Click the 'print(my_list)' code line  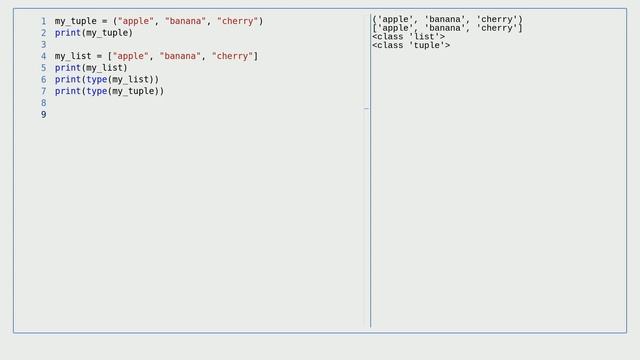tap(91, 68)
